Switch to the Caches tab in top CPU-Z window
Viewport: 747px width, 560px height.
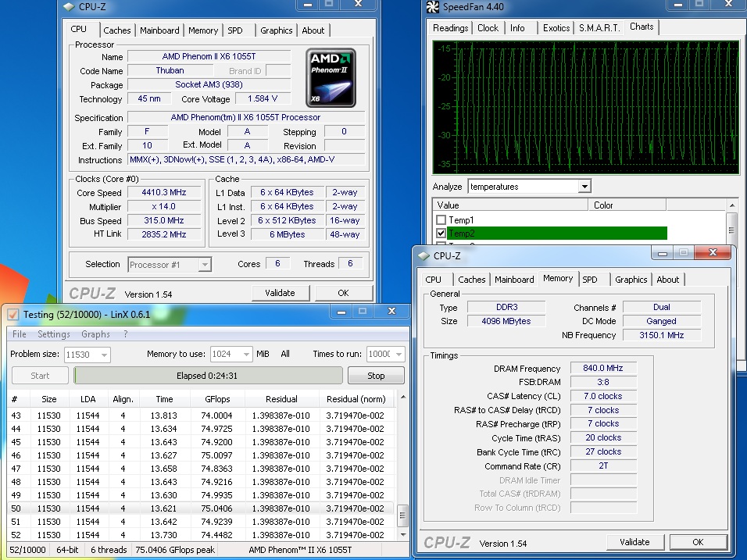pyautogui.click(x=116, y=30)
